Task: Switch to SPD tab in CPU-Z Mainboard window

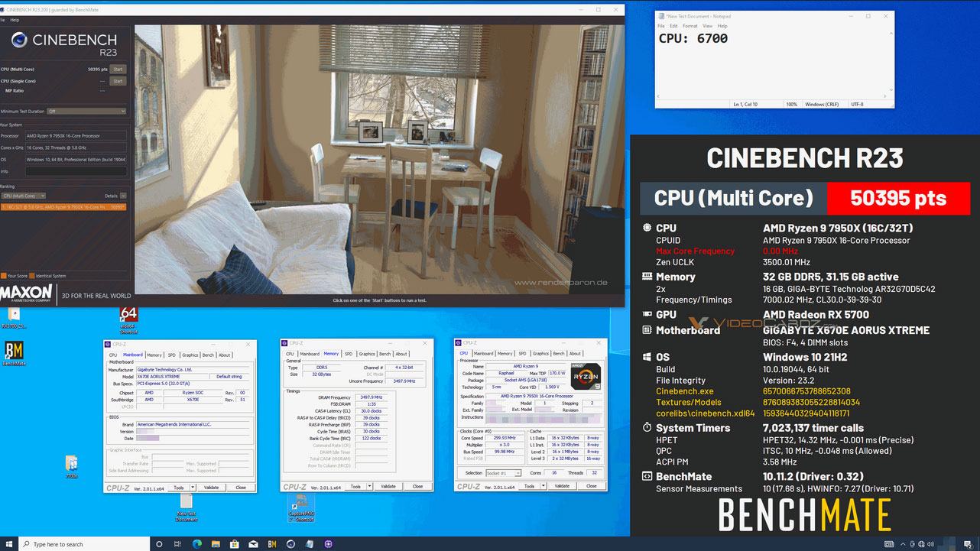Action: 171,355
